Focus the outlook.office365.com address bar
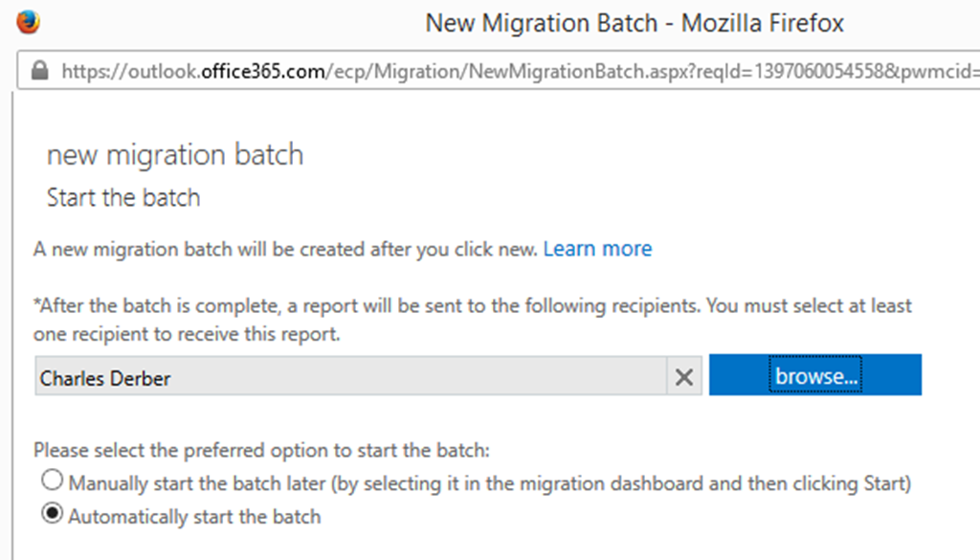 [x=500, y=71]
